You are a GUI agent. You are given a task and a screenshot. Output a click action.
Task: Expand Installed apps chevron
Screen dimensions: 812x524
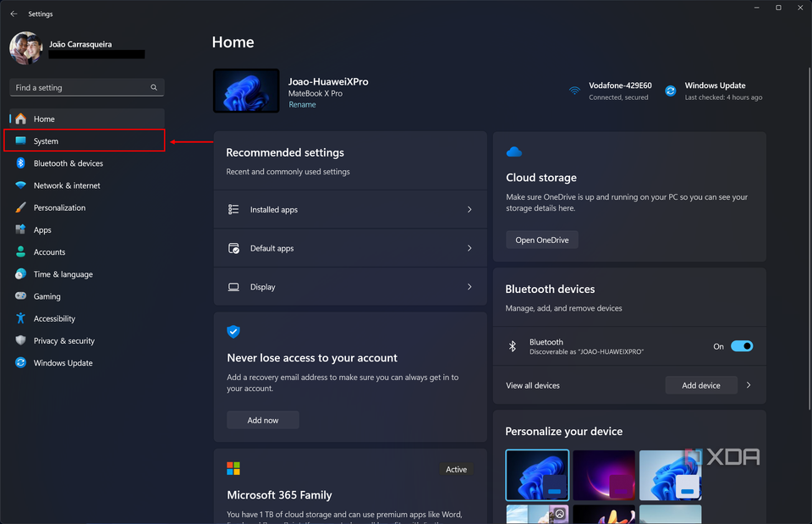469,209
